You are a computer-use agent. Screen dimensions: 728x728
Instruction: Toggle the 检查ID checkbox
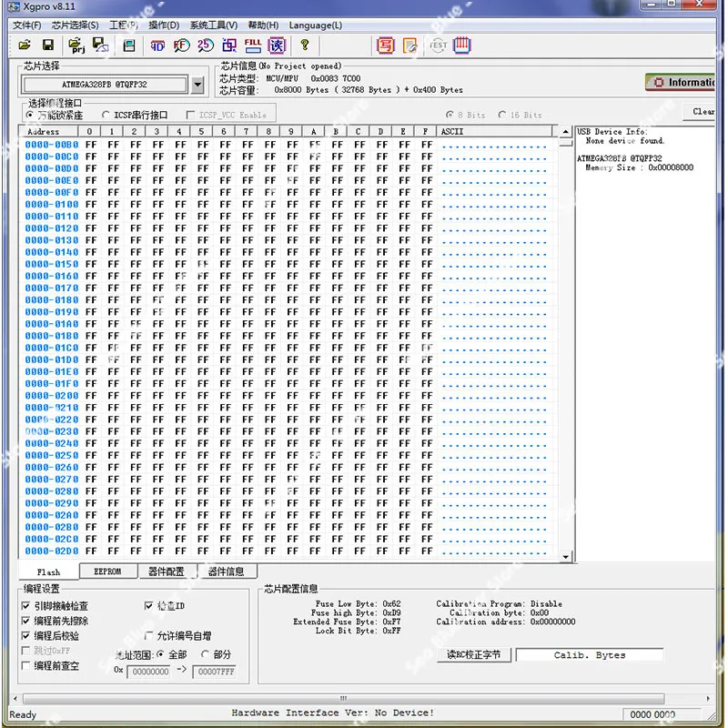coord(149,606)
